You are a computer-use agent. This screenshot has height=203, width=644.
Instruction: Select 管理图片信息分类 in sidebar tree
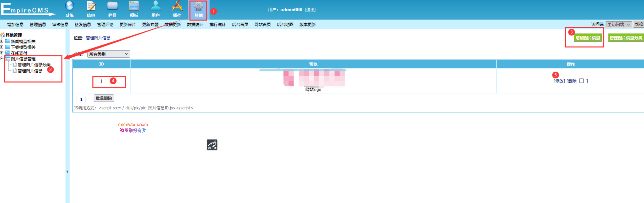click(x=34, y=65)
